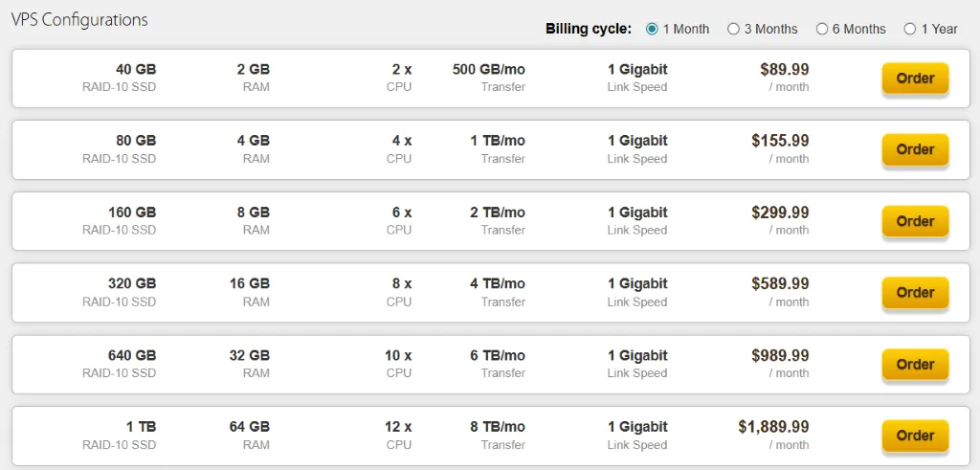Click the 10 x CPU spec
The image size is (980, 470).
tap(398, 355)
